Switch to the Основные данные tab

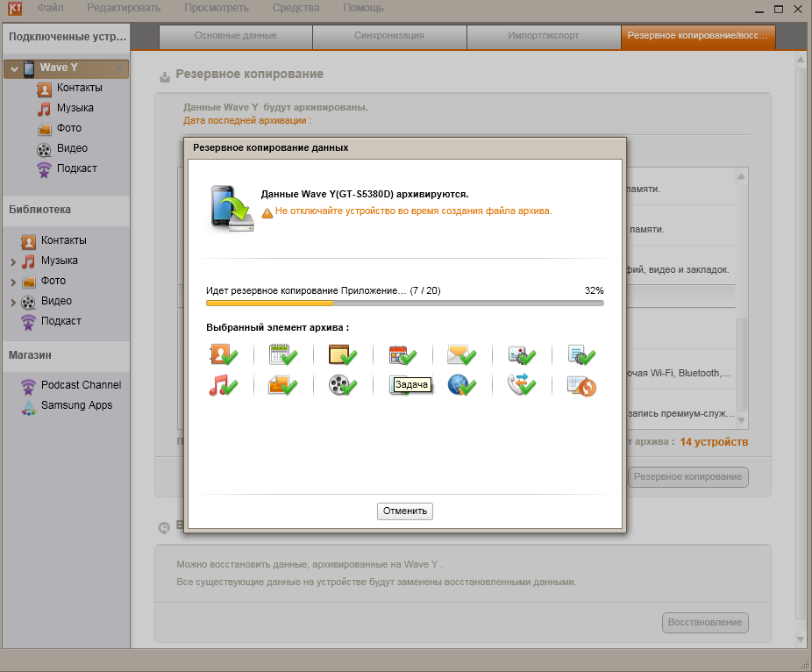tap(236, 36)
